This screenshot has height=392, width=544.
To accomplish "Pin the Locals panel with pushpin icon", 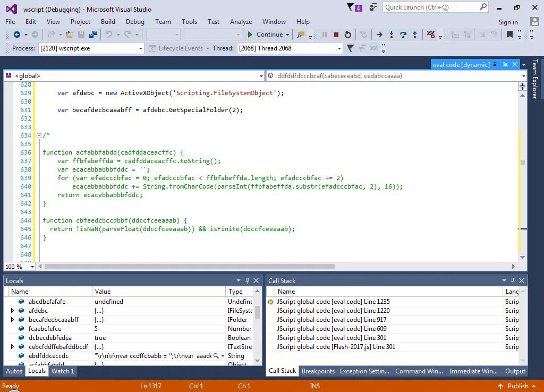I will pyautogui.click(x=248, y=280).
